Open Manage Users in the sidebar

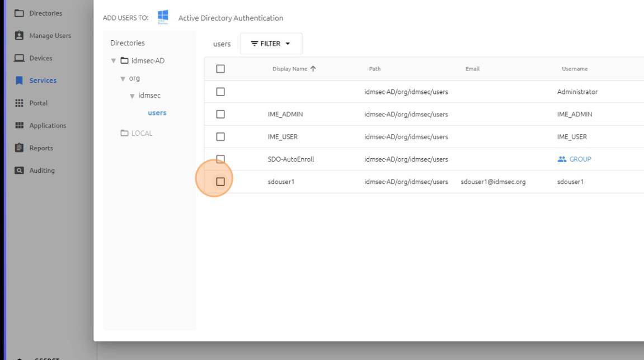coord(50,36)
